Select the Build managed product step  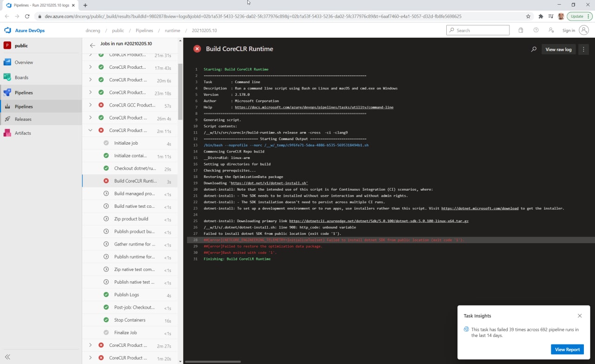(x=130, y=193)
